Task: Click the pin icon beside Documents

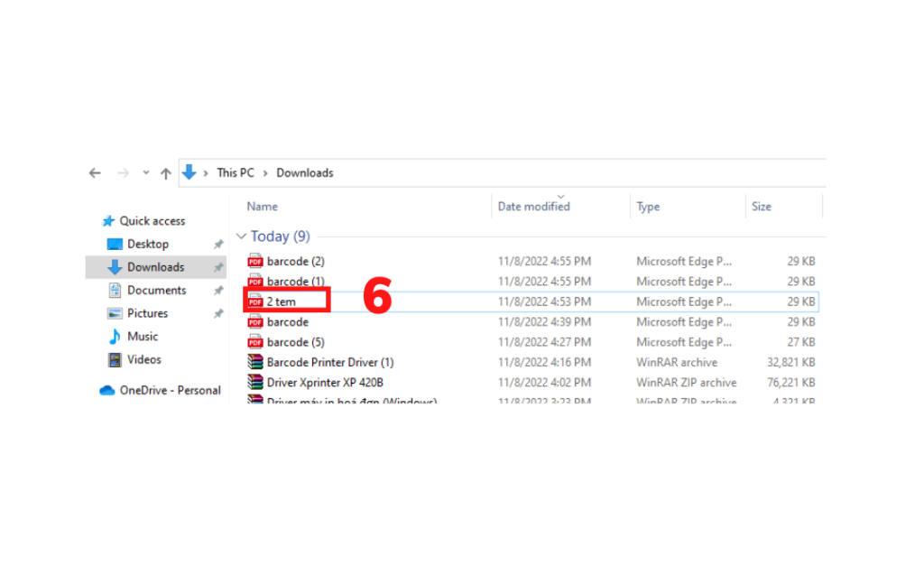Action: (218, 290)
